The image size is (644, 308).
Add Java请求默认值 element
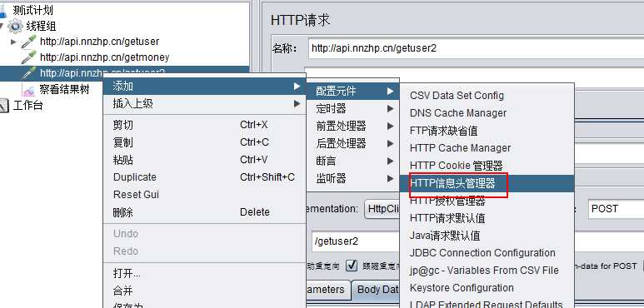coord(487,236)
